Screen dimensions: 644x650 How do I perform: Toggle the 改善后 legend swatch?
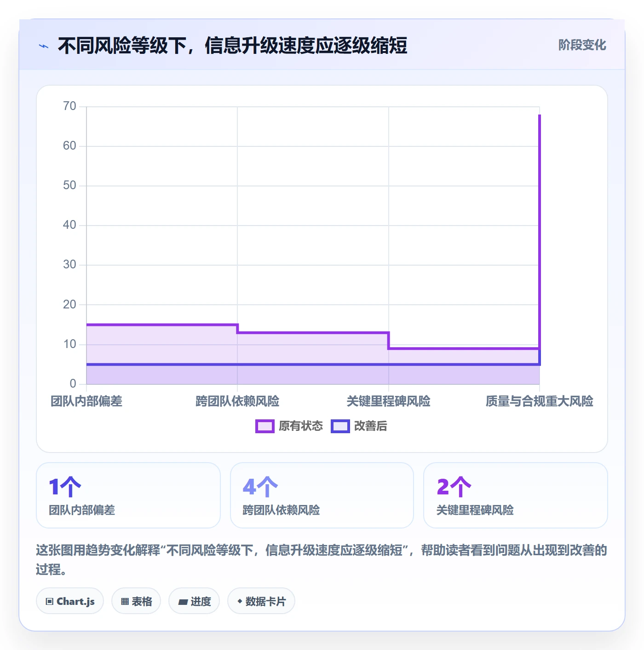[340, 426]
